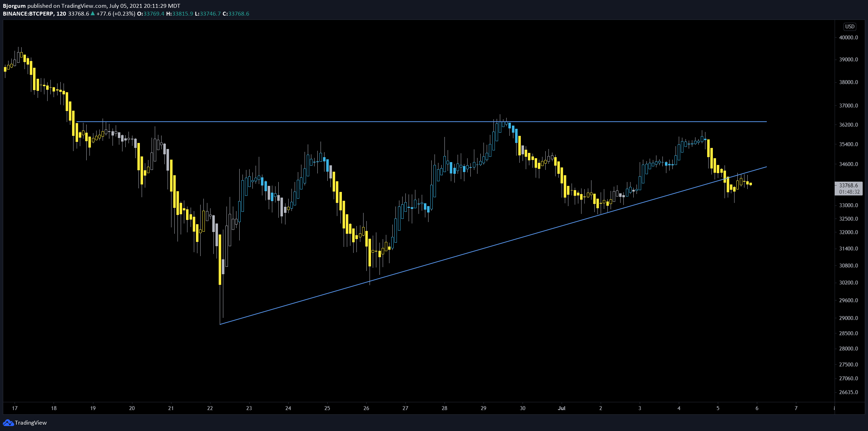
Task: Click the 30800.0 price axis label
Action: point(848,266)
